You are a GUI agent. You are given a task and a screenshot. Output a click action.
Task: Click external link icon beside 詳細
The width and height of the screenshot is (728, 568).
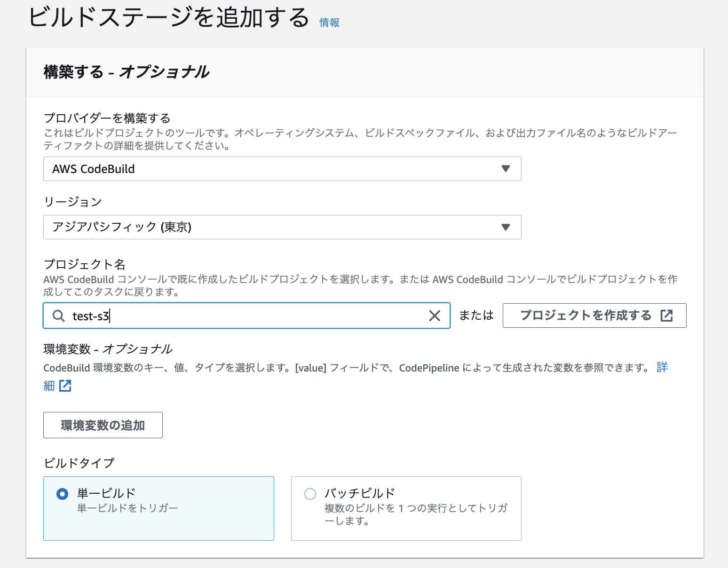coord(64,386)
